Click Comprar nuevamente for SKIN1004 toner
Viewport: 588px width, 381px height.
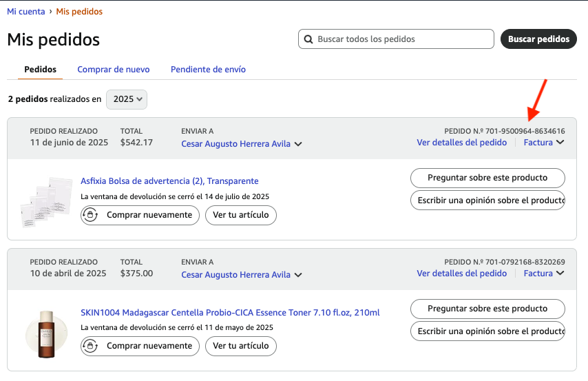pyautogui.click(x=140, y=346)
